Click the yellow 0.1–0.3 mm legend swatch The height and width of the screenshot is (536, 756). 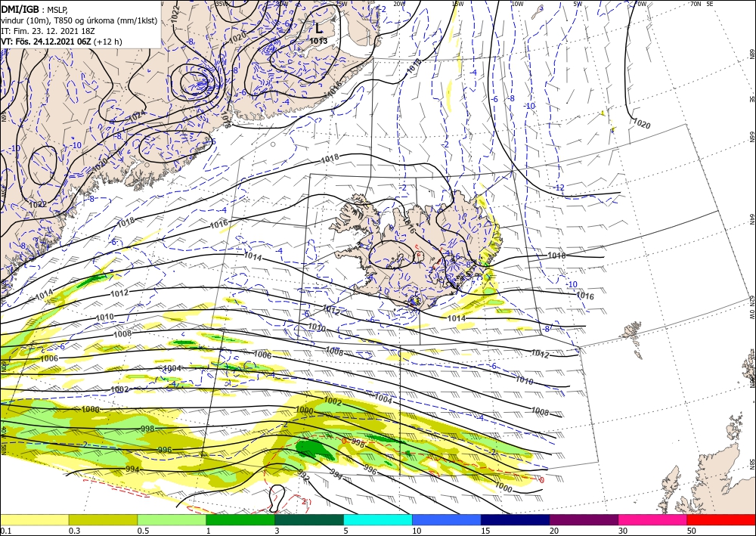pyautogui.click(x=34, y=519)
